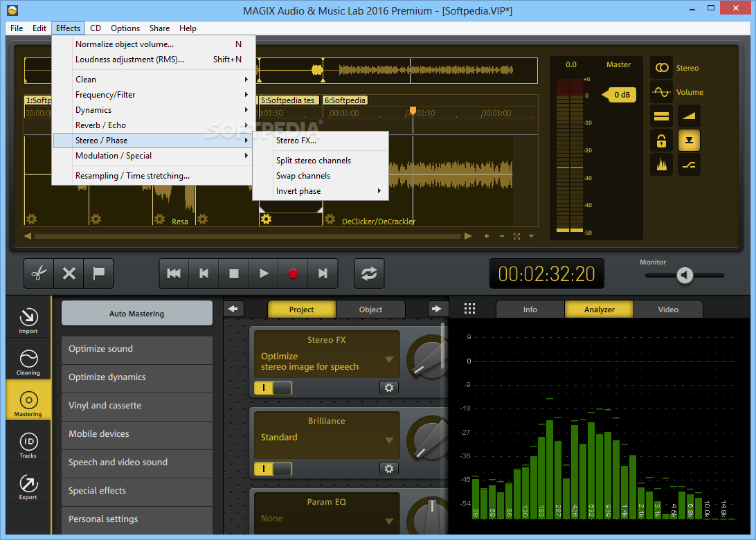Switch to the Info tab
This screenshot has width=756, height=540.
[530, 309]
